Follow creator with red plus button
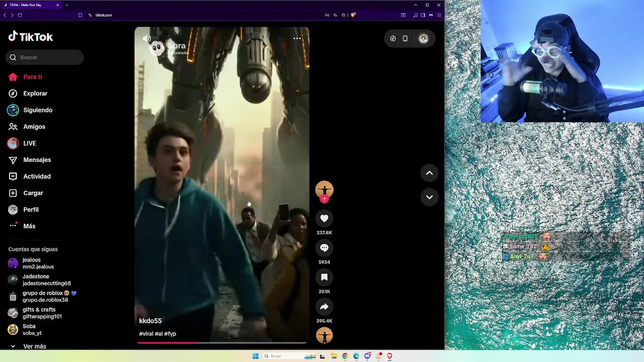This screenshot has width=644, height=362. [x=324, y=199]
